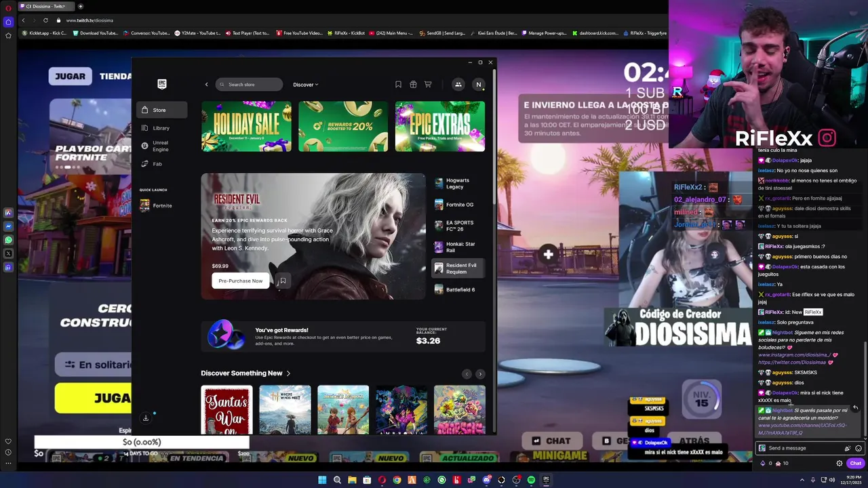Go back using the store back arrow
Viewport: 868px width, 488px height.
click(207, 85)
